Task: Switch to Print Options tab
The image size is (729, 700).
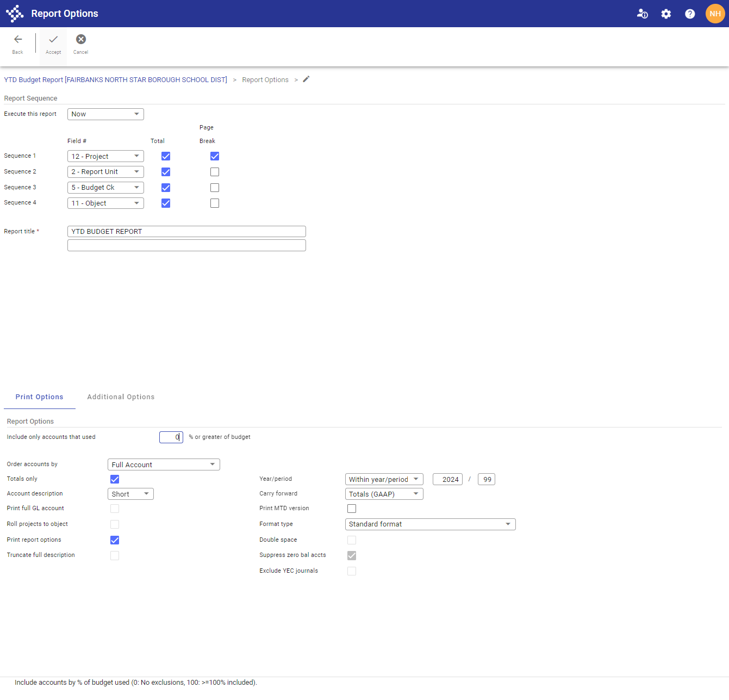Action: tap(39, 397)
